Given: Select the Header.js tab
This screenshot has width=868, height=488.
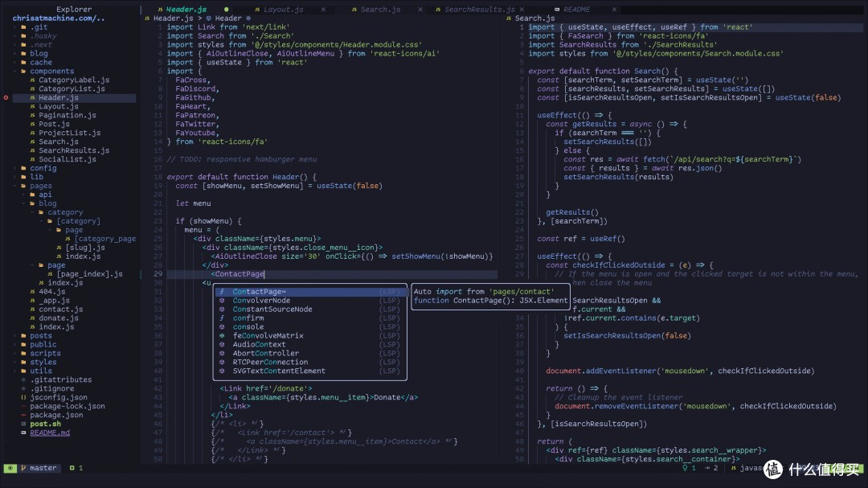Looking at the screenshot, I should (x=186, y=10).
